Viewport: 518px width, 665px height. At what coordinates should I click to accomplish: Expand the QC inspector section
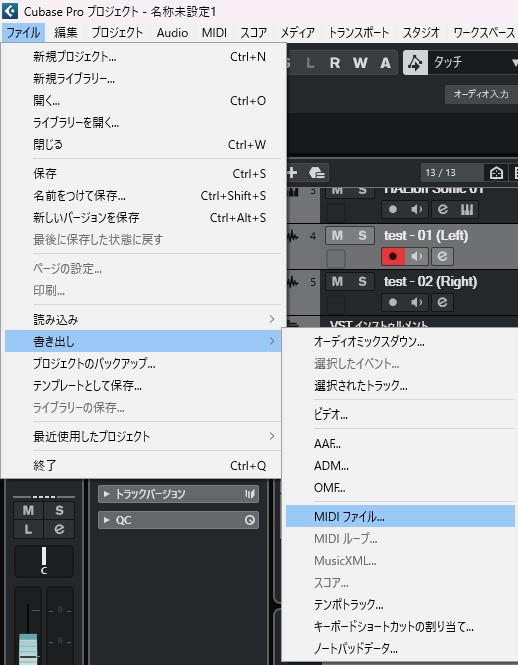coord(178,520)
